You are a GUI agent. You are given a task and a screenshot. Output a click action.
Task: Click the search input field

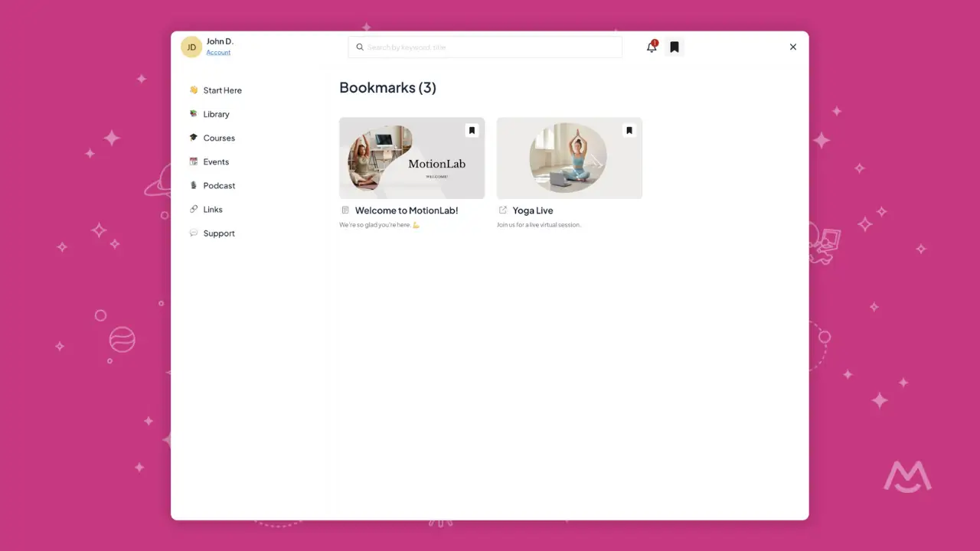485,47
